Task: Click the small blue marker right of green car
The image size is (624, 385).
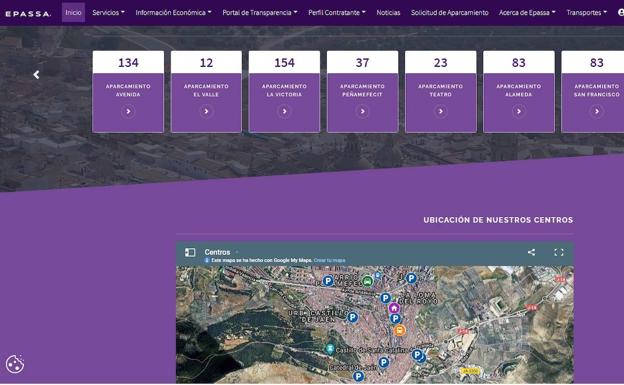Action: click(378, 276)
